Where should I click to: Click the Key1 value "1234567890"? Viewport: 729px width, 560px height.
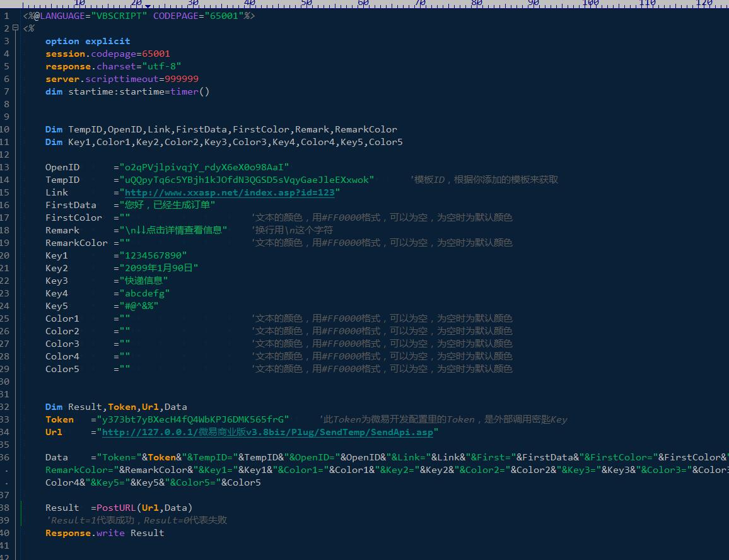point(153,255)
